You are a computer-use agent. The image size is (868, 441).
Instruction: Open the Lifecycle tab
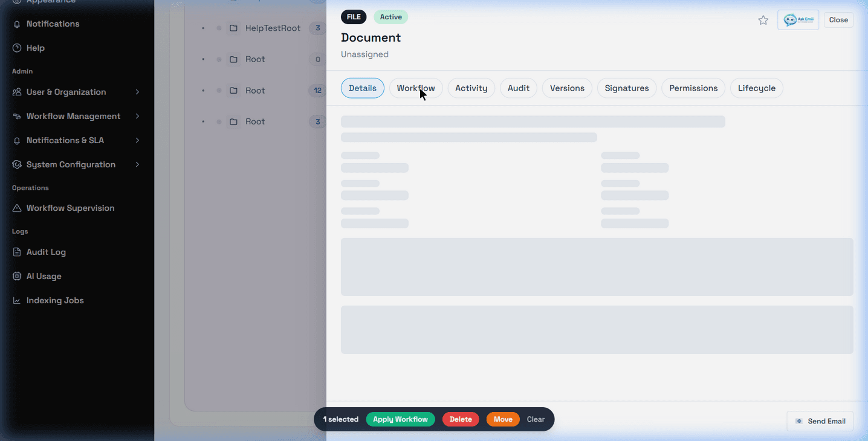(757, 88)
